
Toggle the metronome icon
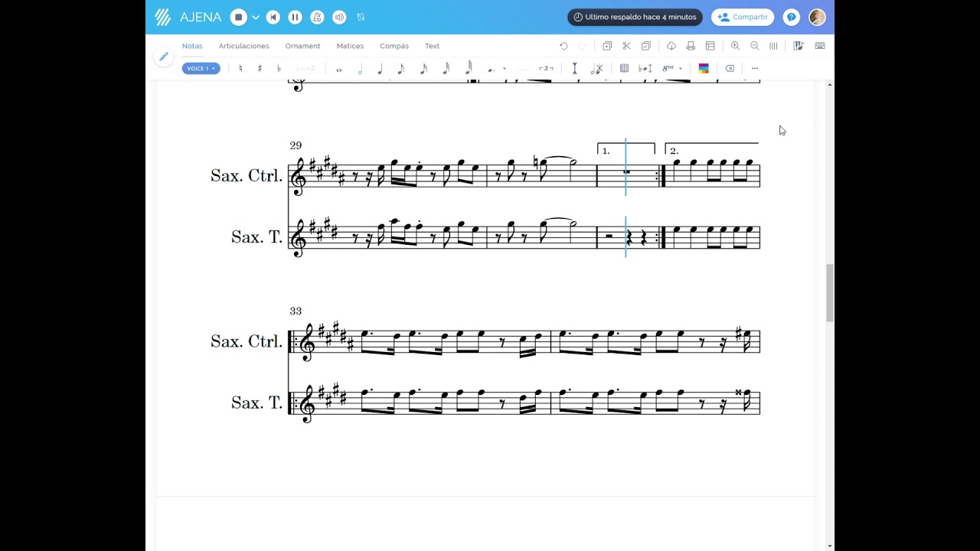(x=317, y=17)
